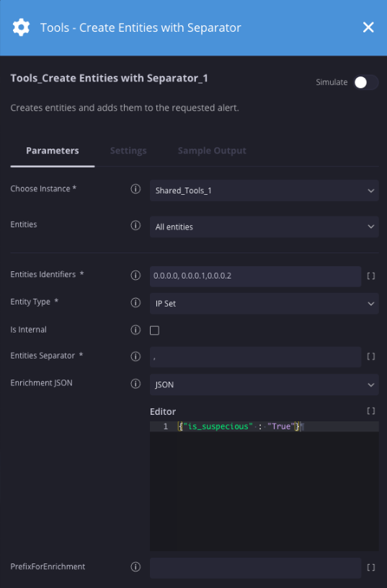Toggle the Simulate switch
The height and width of the screenshot is (588, 387).
click(366, 82)
